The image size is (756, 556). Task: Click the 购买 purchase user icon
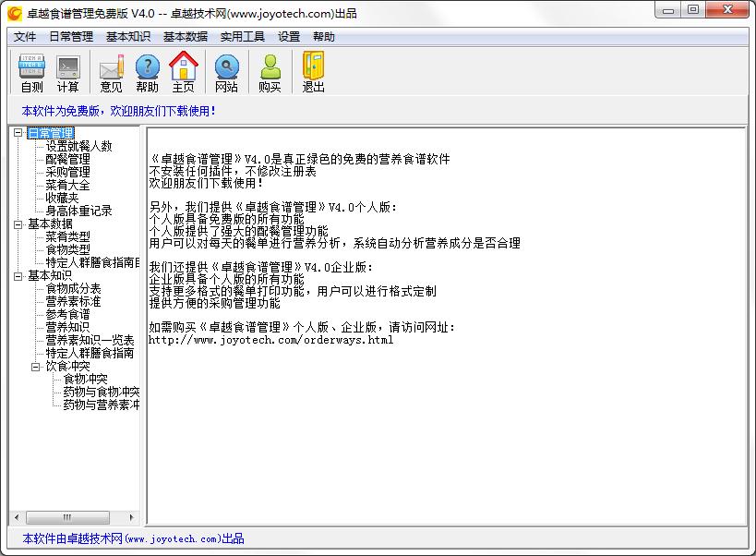coord(270,72)
